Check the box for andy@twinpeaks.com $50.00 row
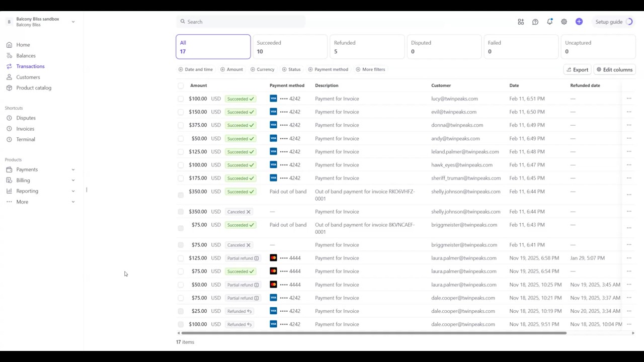 (x=181, y=138)
